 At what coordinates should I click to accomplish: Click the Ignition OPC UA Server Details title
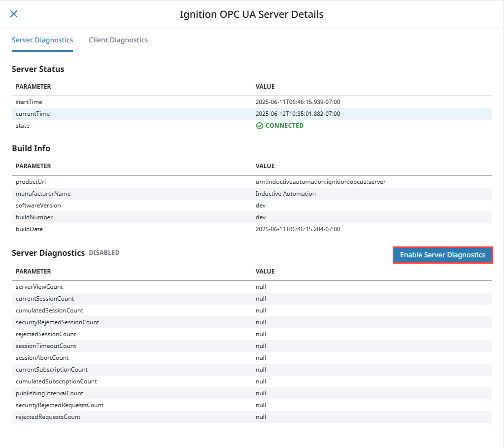coord(252,14)
